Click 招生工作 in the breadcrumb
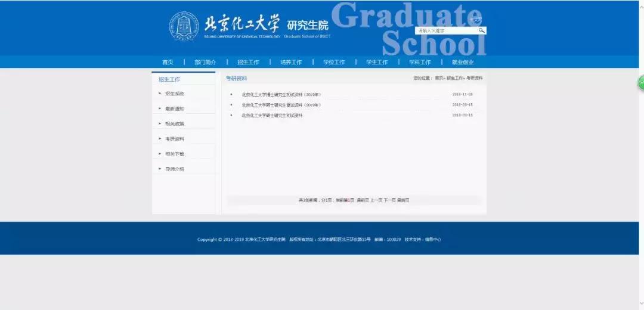 tap(454, 78)
